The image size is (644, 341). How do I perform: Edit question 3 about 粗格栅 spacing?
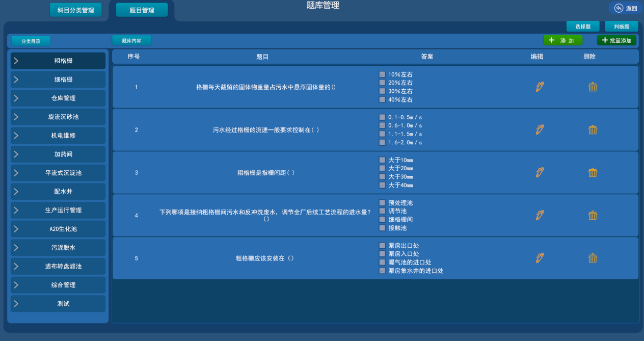click(540, 172)
